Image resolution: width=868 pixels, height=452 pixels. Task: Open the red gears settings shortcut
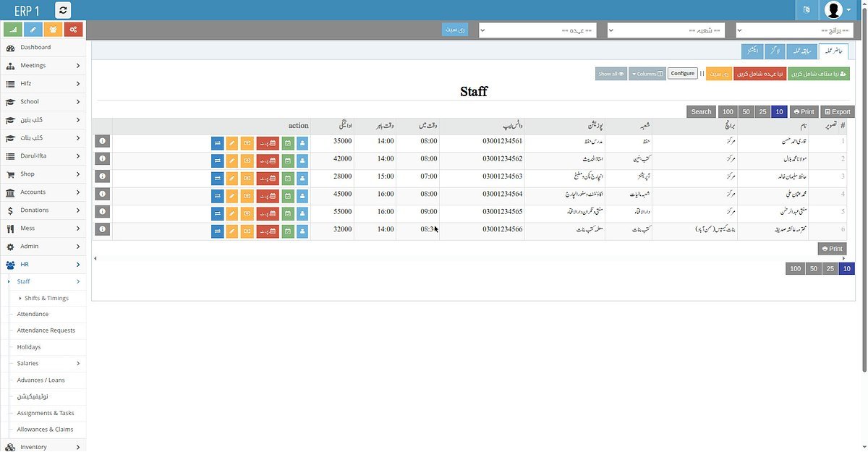pos(74,30)
